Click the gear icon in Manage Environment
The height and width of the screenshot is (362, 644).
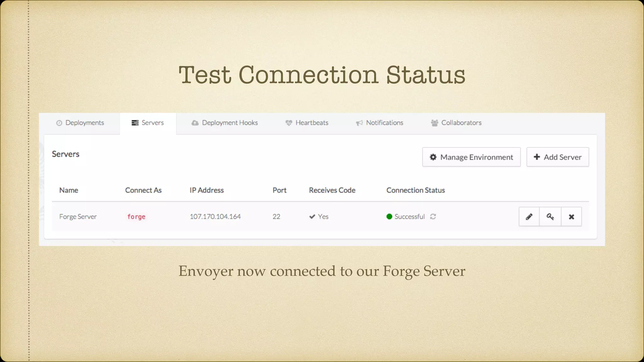(x=433, y=157)
